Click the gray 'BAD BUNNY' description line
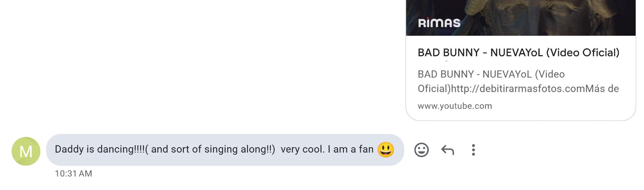The width and height of the screenshot is (644, 190). [x=446, y=74]
